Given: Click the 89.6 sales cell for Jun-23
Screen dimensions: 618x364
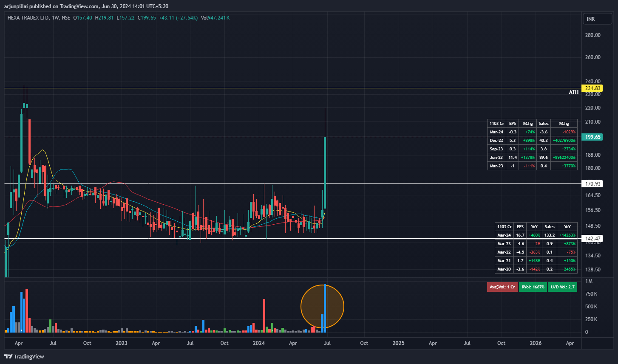Looking at the screenshot, I should point(544,157).
